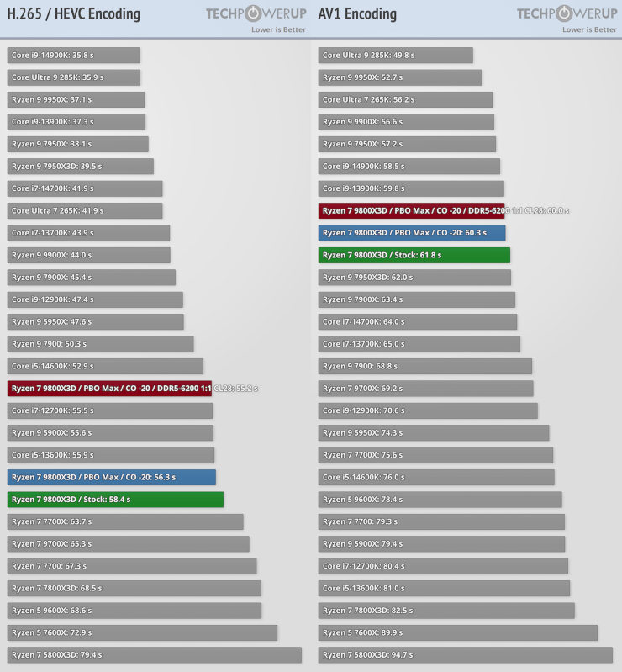
Task: Click "Lower is Better" label in the AV1 chart
Action: tap(589, 29)
